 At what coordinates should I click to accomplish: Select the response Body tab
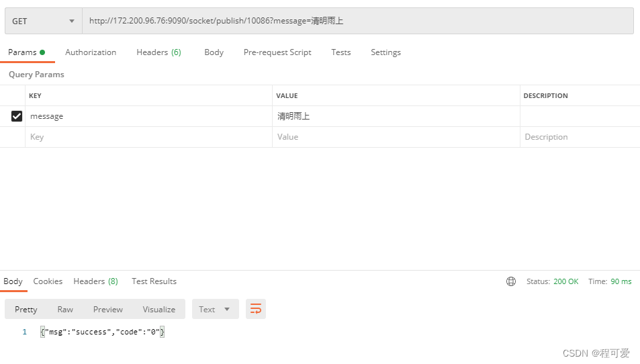[x=13, y=281]
